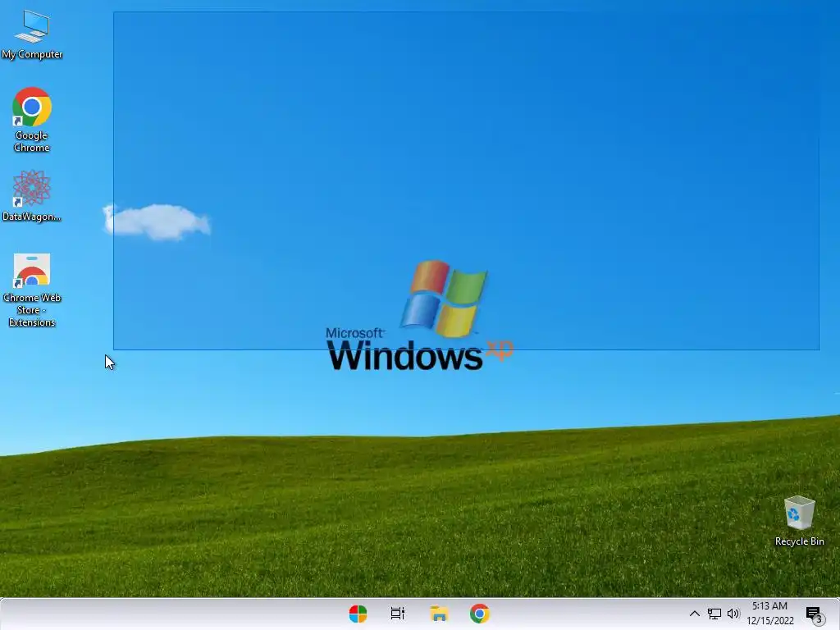Select the Chrome Web Store Extensions shortcut
The height and width of the screenshot is (630, 840).
pyautogui.click(x=32, y=290)
